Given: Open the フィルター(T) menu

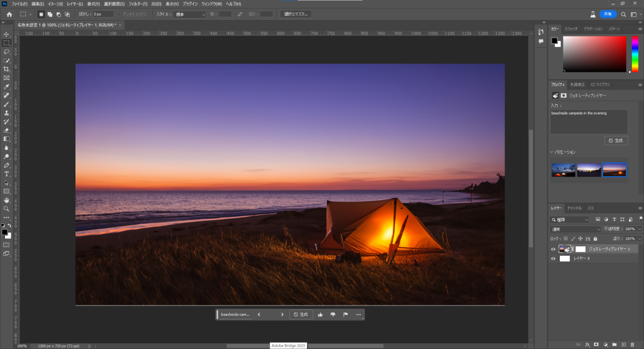Looking at the screenshot, I should click(x=136, y=4).
